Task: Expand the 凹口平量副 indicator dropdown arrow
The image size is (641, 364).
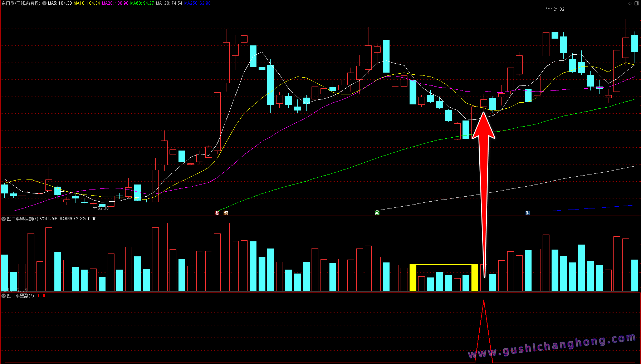Action: [x=4, y=296]
